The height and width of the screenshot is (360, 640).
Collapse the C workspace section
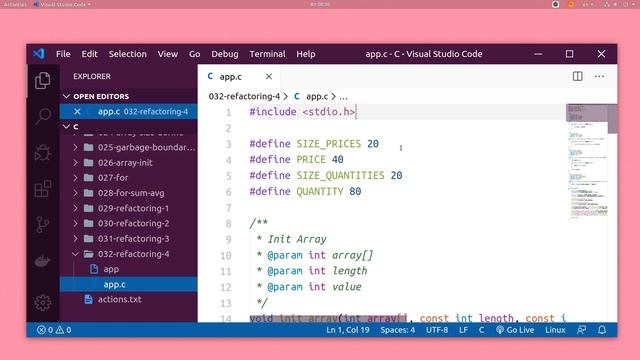coord(67,127)
